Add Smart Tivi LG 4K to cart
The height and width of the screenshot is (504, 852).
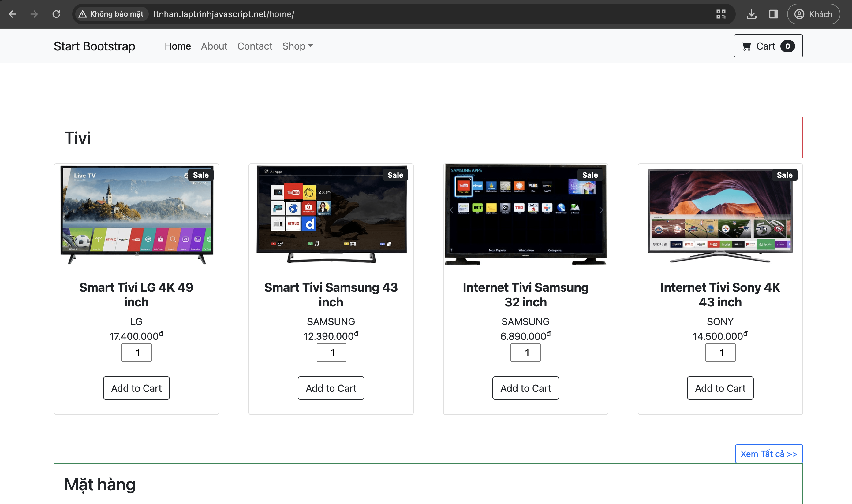point(136,388)
